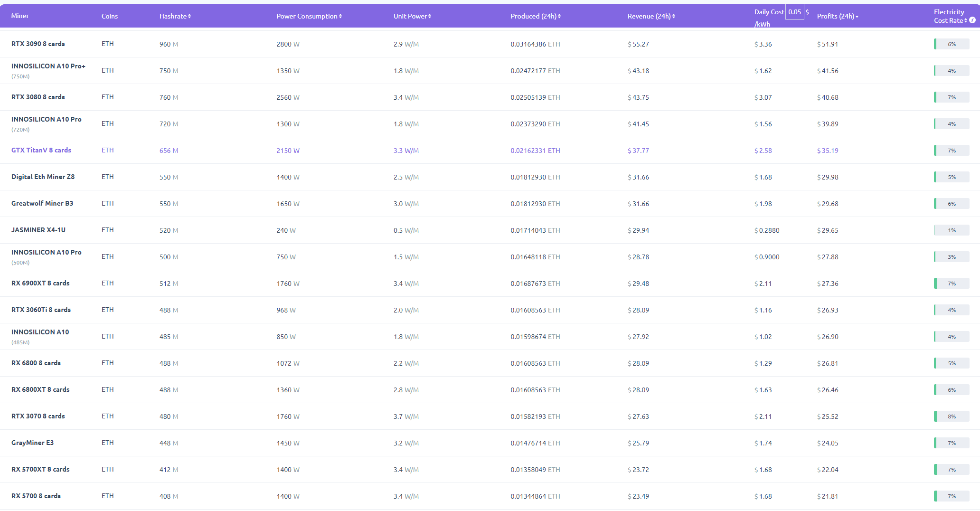Click the JASMINER 1% cost rate bar

951,230
